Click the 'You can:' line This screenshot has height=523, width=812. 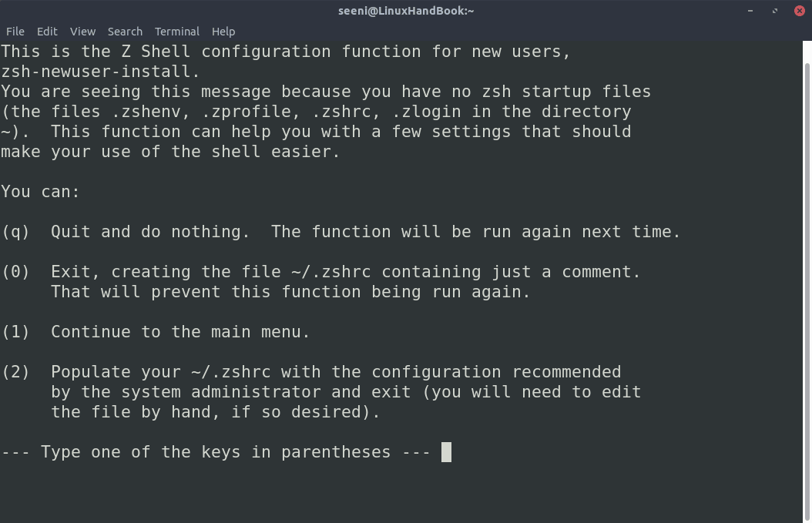pyautogui.click(x=40, y=192)
